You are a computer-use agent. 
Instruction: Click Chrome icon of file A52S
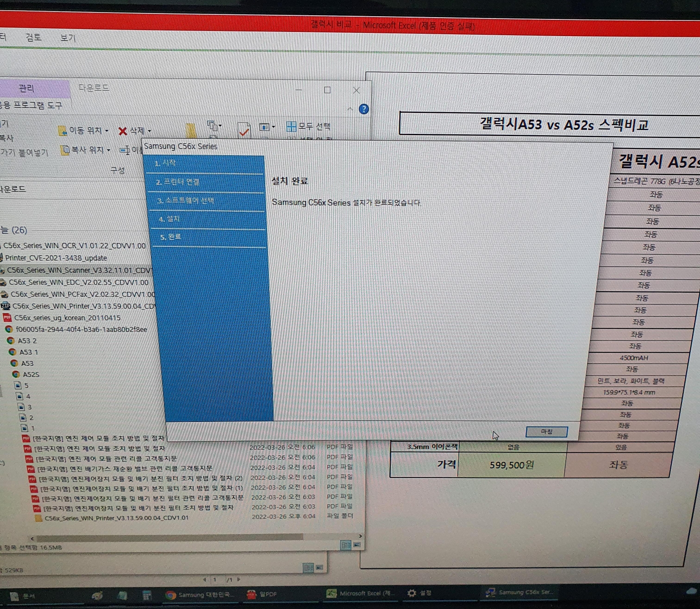[x=16, y=374]
